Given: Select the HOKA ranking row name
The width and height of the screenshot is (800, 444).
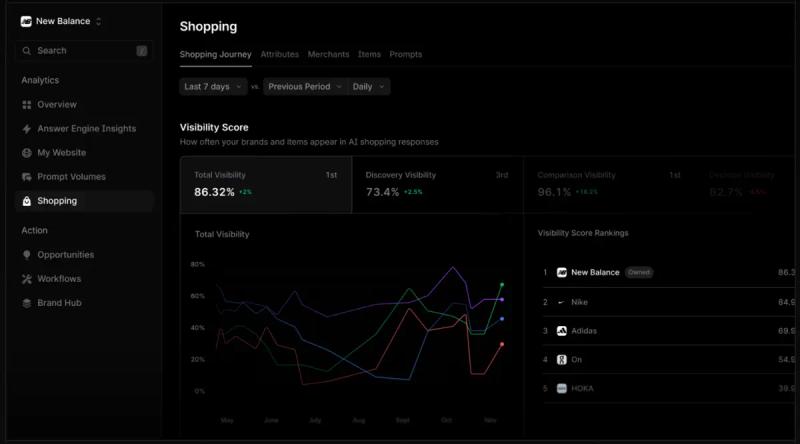Looking at the screenshot, I should [x=583, y=388].
